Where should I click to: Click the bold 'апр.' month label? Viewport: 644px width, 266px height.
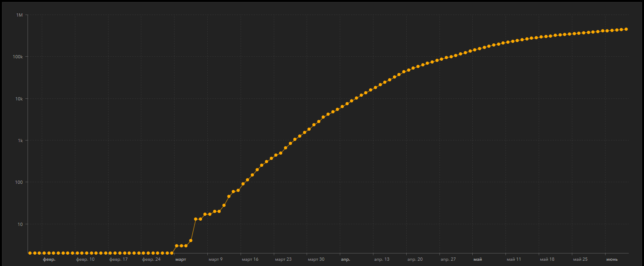coord(345,260)
